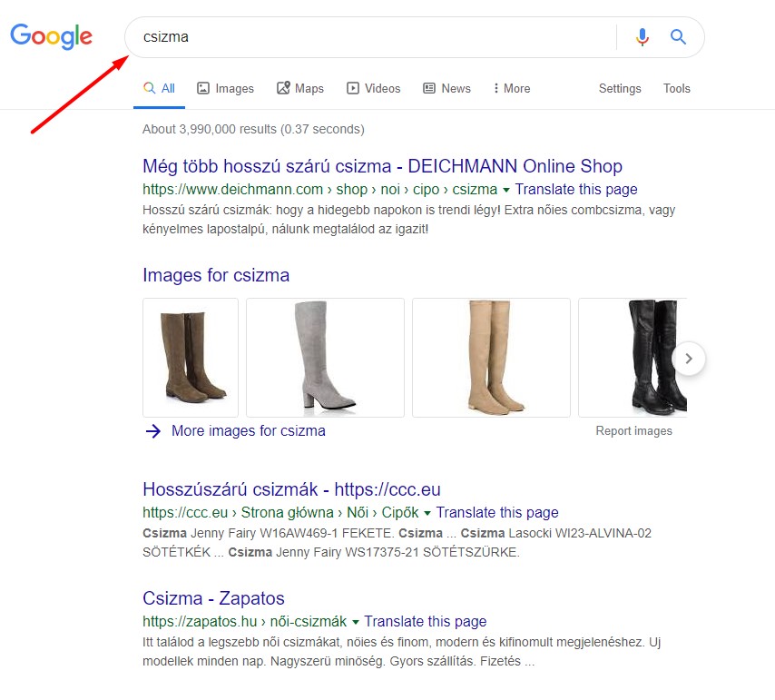Screen dimensions: 775x700
Task: Click the ccc.eu green URL breadcrumb
Action: [280, 512]
